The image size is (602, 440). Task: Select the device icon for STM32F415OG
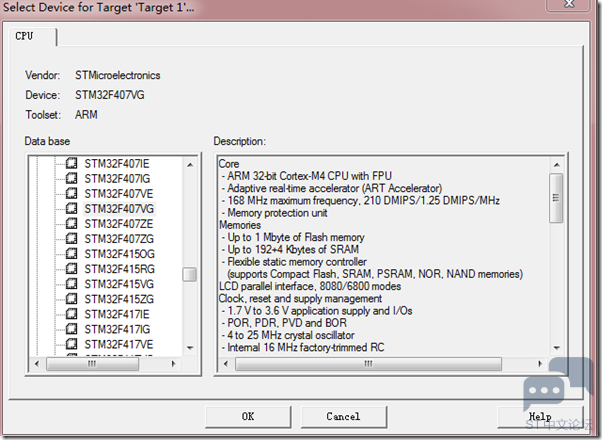(x=72, y=253)
